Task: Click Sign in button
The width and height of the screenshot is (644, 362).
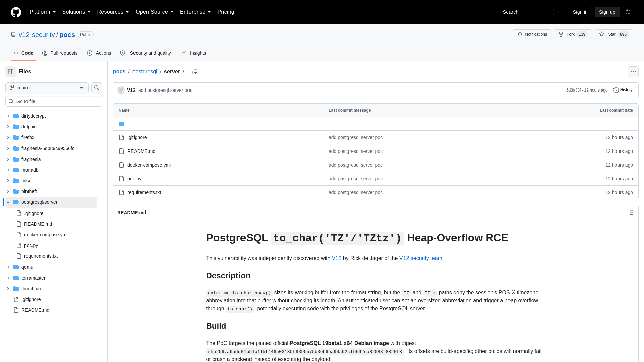Action: [x=580, y=12]
